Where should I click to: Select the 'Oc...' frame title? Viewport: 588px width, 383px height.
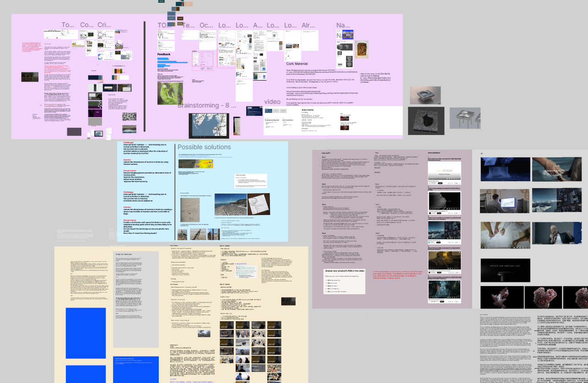[206, 25]
